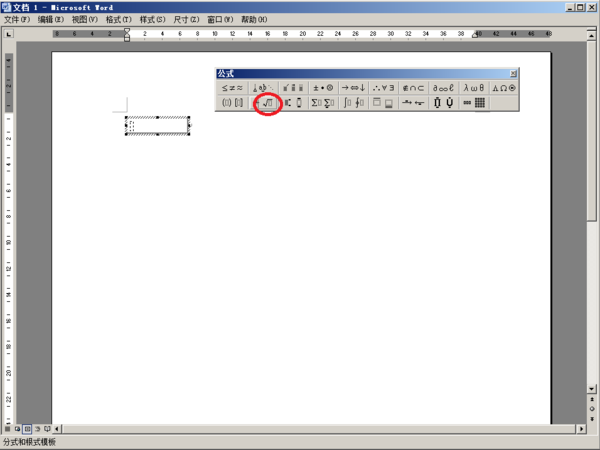Open the 格式(T) menu
Screen dimensions: 600x450
click(119, 20)
